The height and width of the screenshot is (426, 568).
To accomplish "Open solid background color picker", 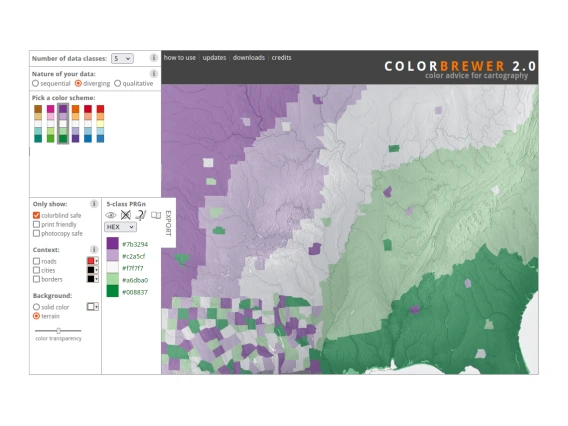I will [93, 307].
